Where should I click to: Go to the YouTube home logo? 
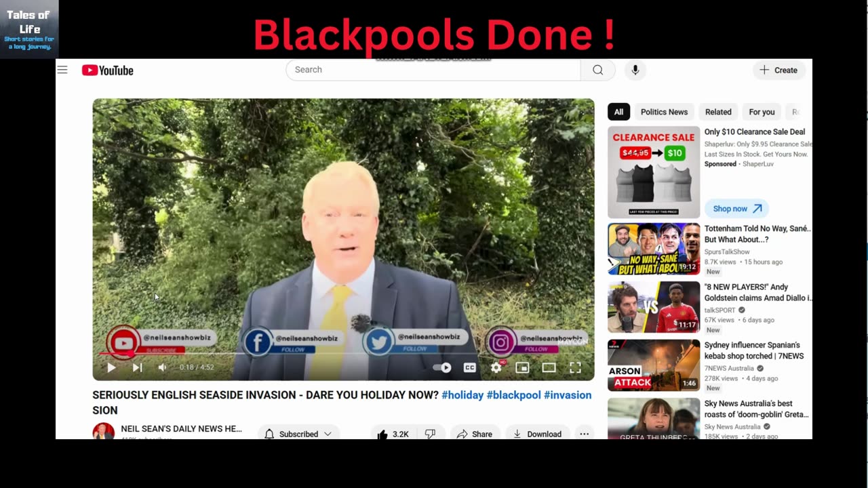[x=108, y=70]
